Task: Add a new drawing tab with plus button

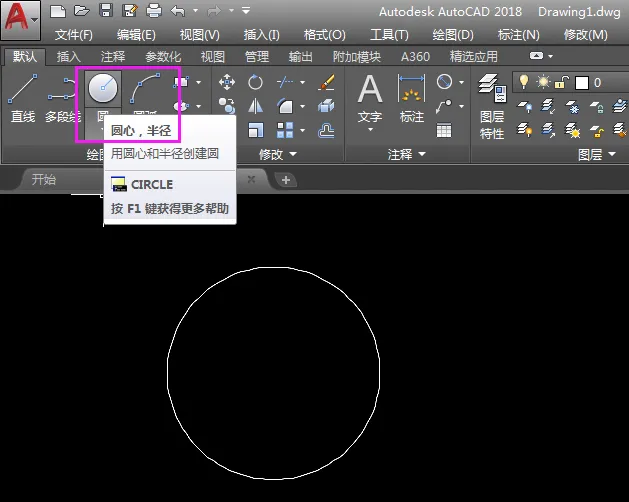Action: click(286, 180)
